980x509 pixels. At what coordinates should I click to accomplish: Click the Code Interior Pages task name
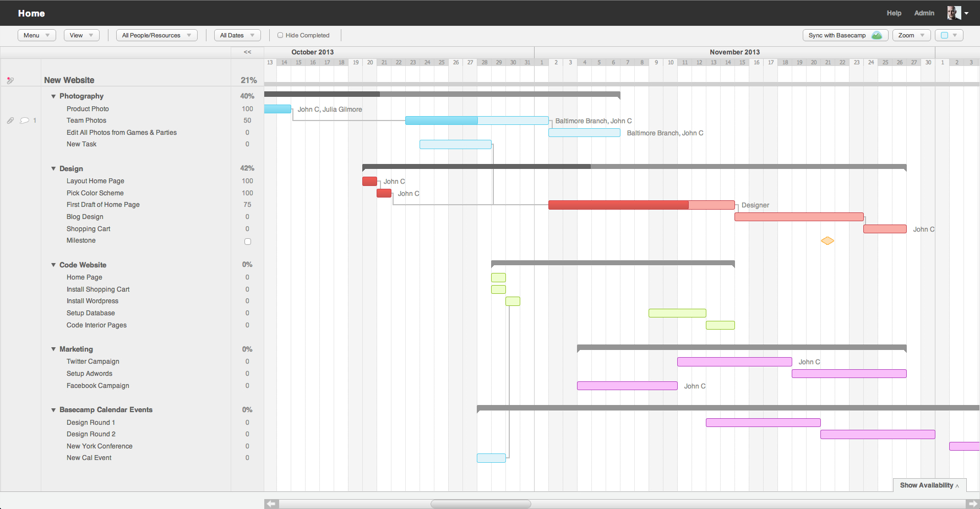point(96,325)
